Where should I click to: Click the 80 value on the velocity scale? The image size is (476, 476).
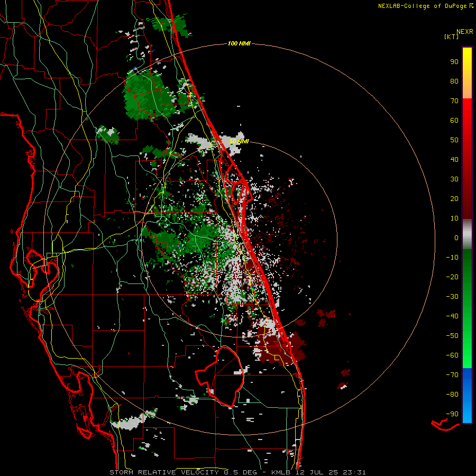(454, 81)
